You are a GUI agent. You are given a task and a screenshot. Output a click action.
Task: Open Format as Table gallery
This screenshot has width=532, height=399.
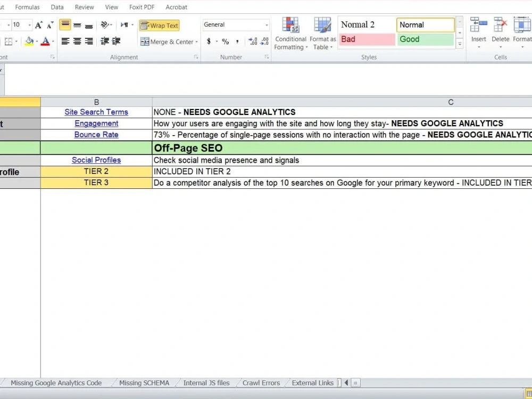[323, 34]
